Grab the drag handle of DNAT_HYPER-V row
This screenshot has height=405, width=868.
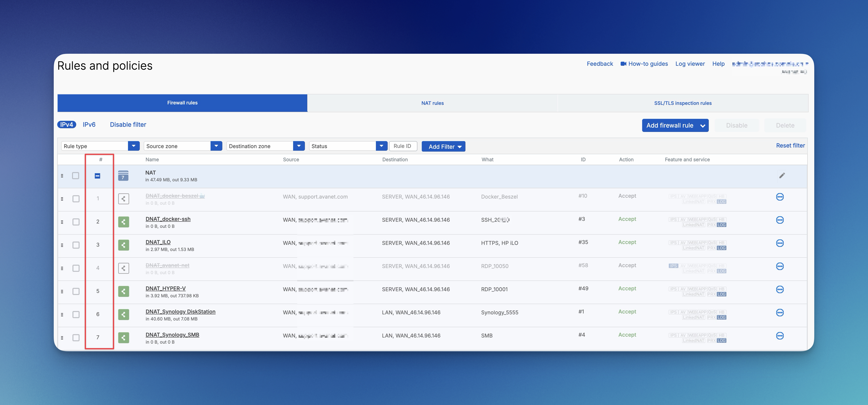[62, 291]
